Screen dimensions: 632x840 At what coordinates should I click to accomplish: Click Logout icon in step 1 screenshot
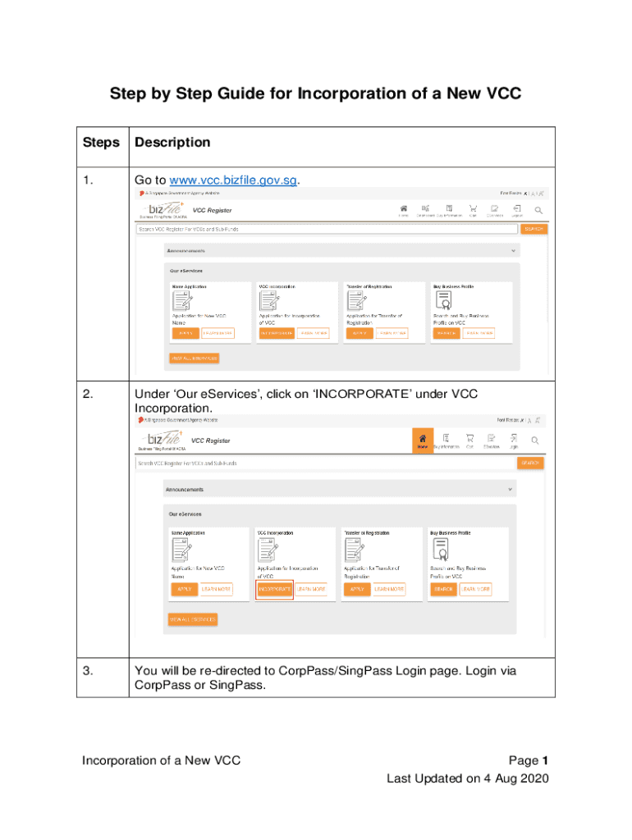click(x=516, y=210)
